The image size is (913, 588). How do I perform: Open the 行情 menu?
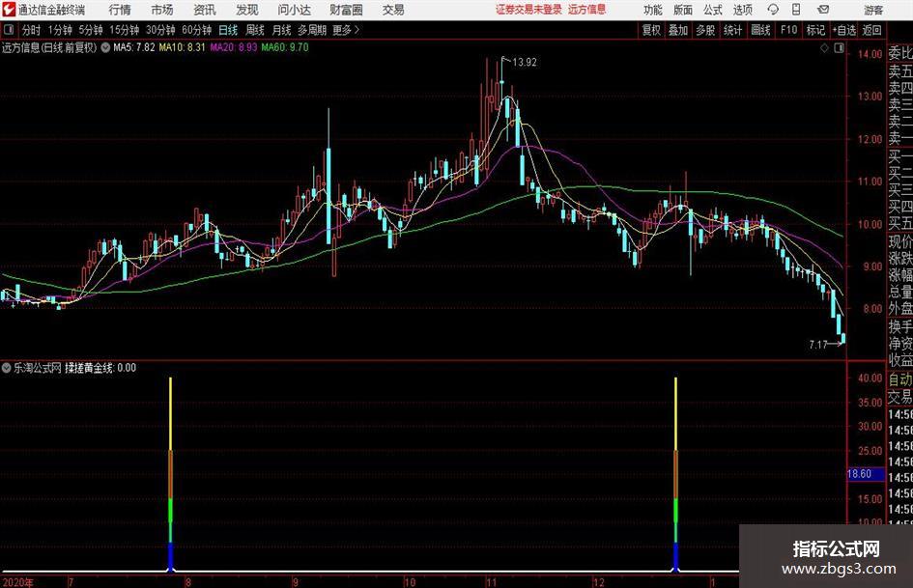point(120,10)
